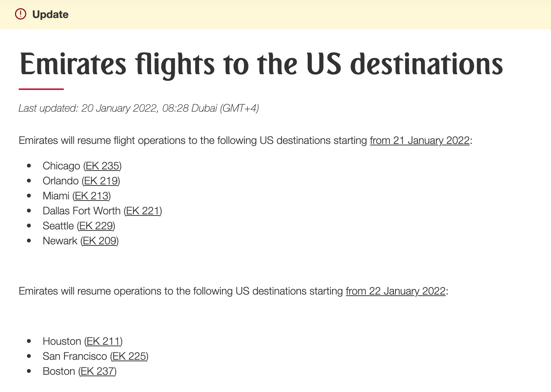Click the 'from 21 January 2022' link
This screenshot has width=551, height=392.
click(420, 141)
